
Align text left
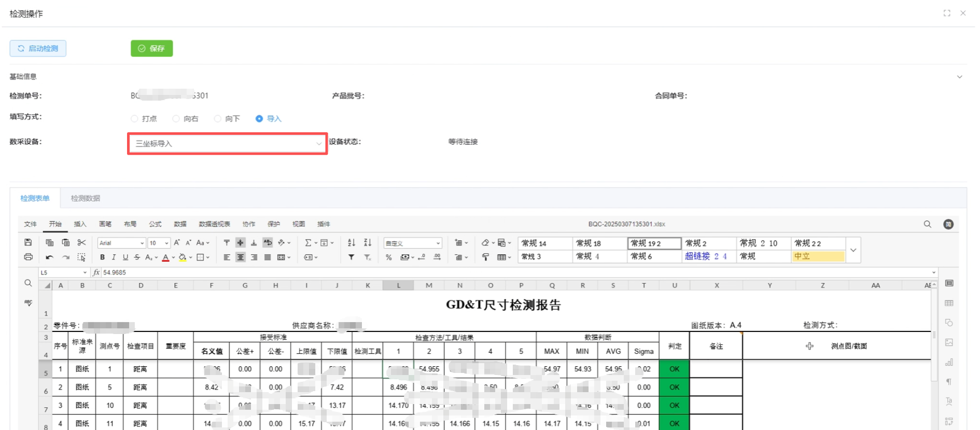227,257
